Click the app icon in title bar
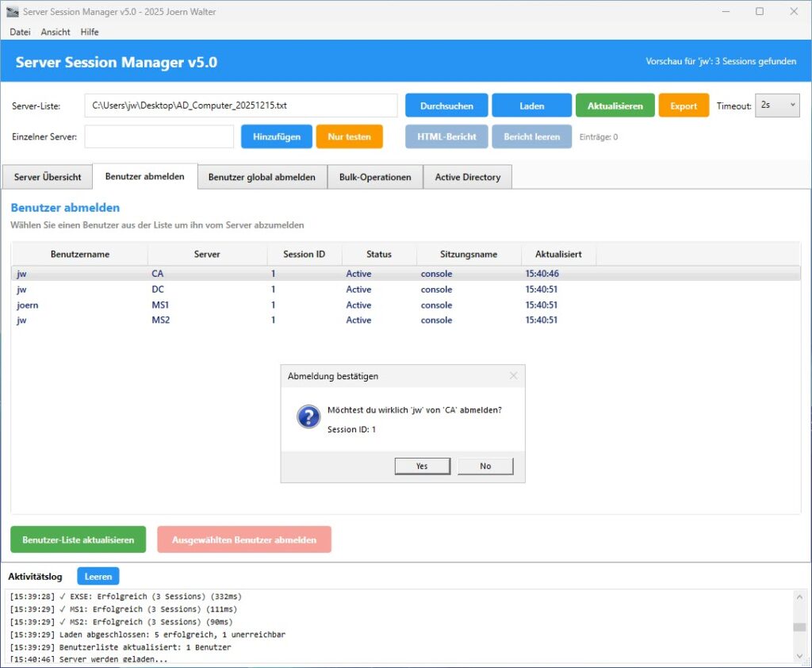Screen dimensions: 812x668 tap(12, 12)
